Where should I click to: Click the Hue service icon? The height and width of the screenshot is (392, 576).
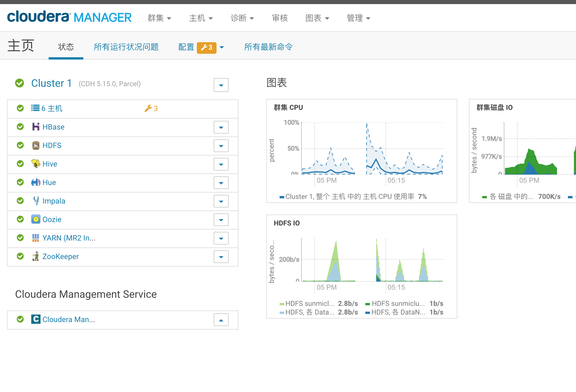pyautogui.click(x=36, y=182)
